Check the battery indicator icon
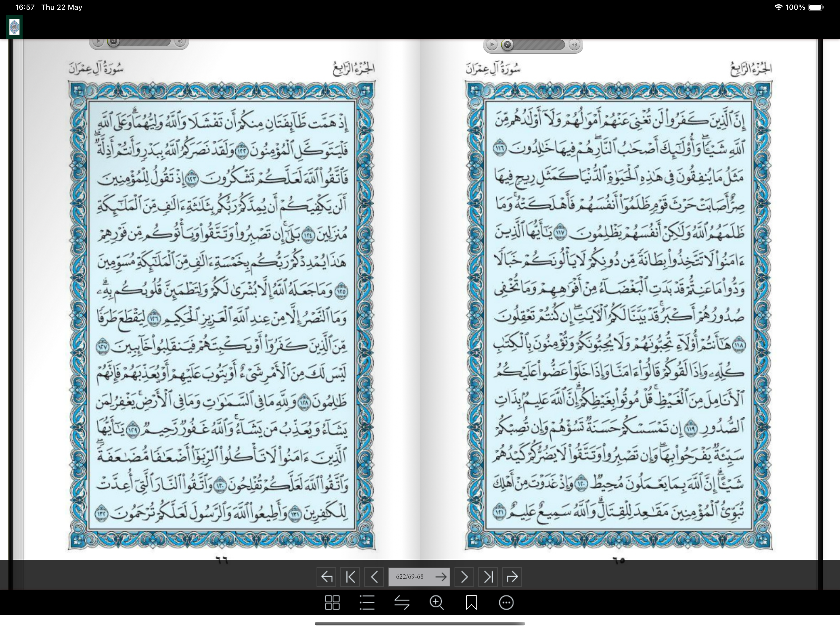Image resolution: width=840 pixels, height=630 pixels. (816, 7)
